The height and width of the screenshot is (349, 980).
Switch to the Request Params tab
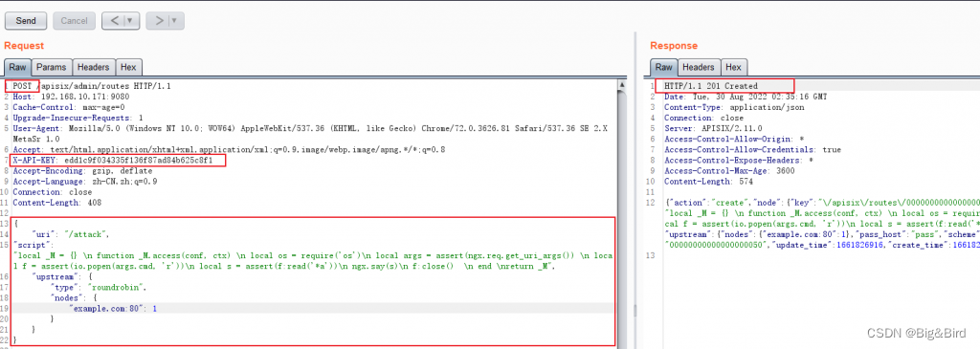[x=52, y=67]
